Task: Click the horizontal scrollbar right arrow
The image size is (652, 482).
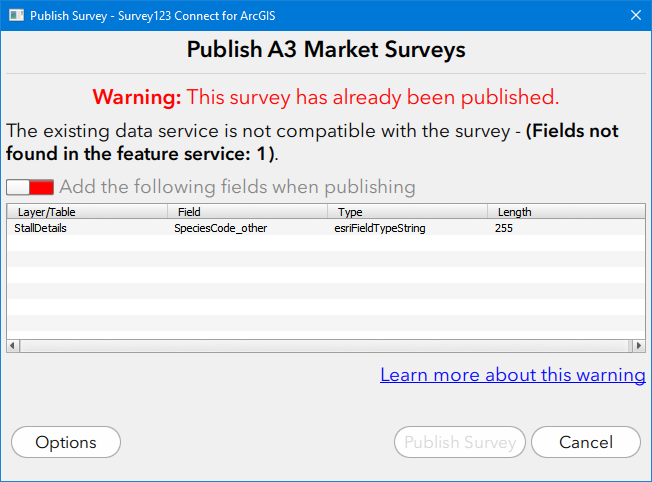Action: [x=639, y=346]
